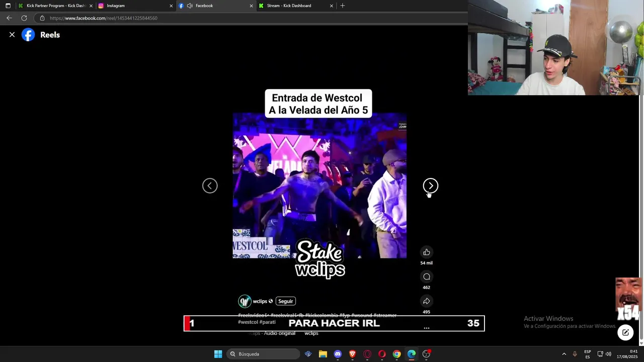Screen dimensions: 644x362
Task: Open OBS Studio from taskbar
Action: (x=426, y=354)
